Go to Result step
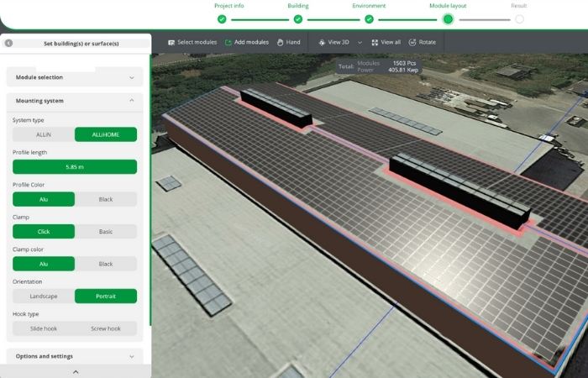 point(519,6)
